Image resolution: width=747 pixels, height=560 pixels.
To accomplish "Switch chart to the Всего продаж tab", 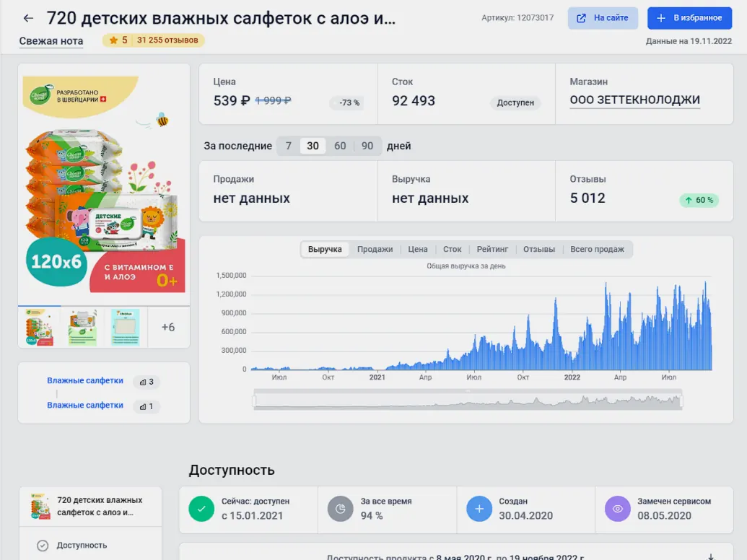I will coord(597,249).
